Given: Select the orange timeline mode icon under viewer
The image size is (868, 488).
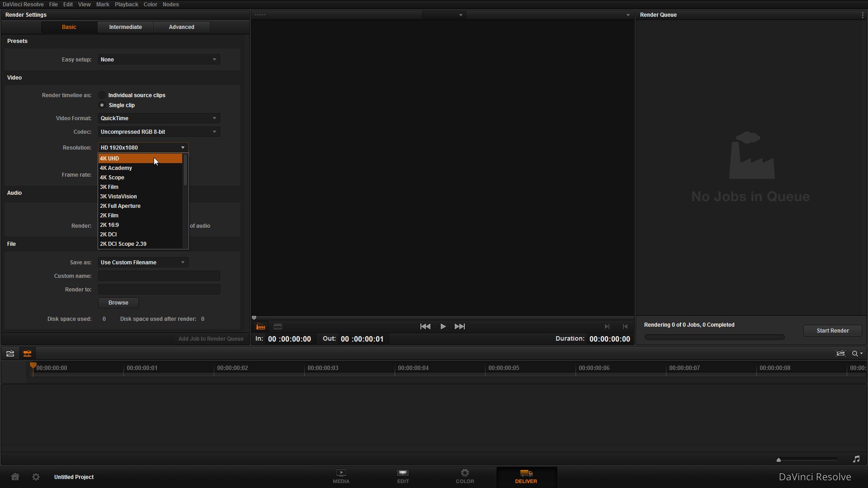Looking at the screenshot, I should click(x=260, y=327).
